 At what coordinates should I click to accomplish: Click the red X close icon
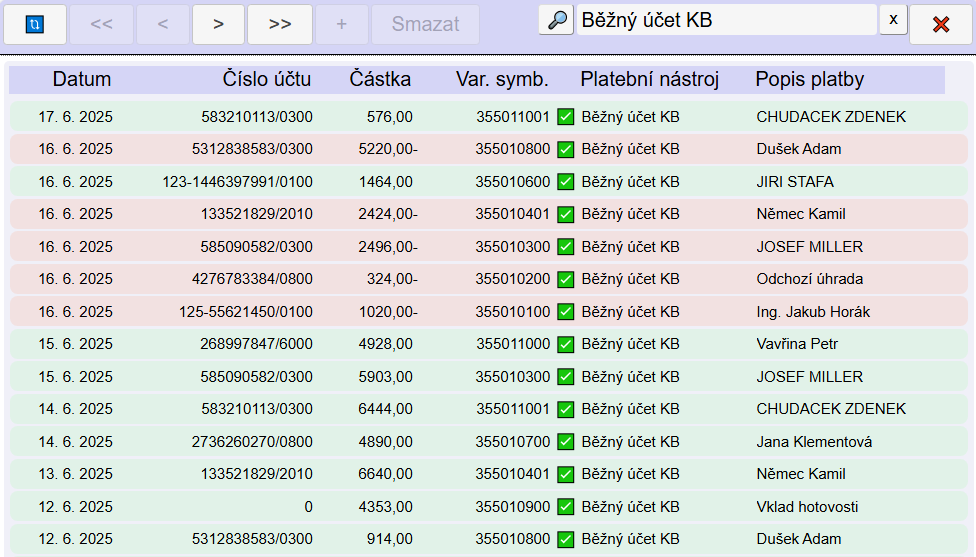[x=940, y=24]
